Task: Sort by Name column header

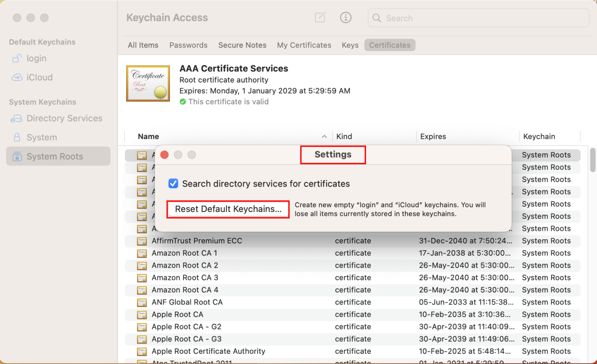Action: coord(148,136)
